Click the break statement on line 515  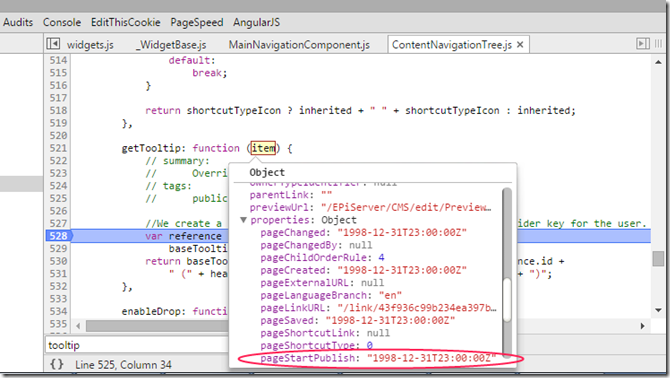(x=209, y=73)
